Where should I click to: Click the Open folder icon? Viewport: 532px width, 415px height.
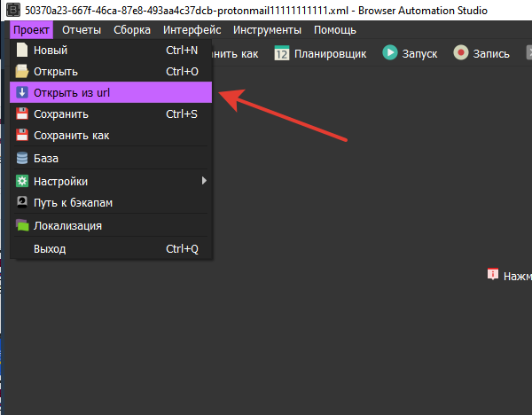tap(22, 72)
